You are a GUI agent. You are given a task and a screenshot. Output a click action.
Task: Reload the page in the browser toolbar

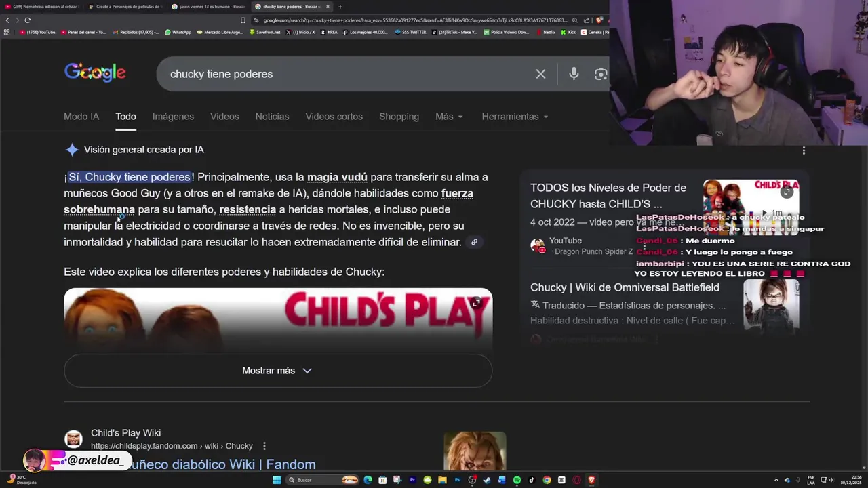coord(27,20)
